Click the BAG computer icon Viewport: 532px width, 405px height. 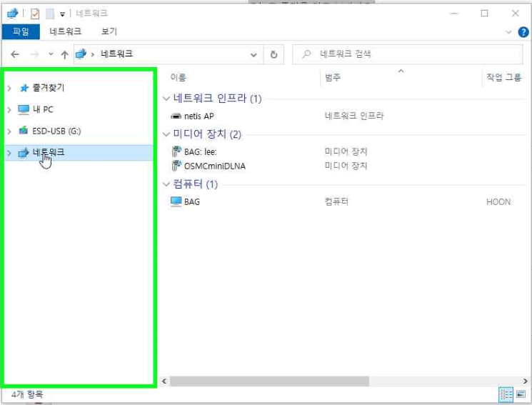(176, 201)
